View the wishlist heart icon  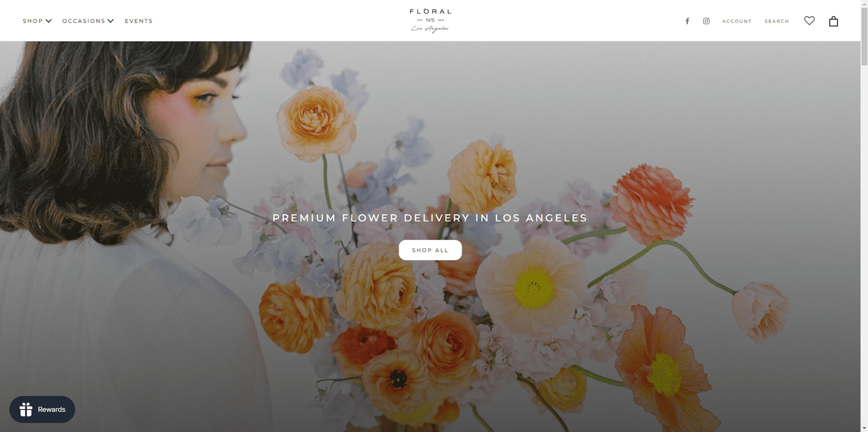pos(809,20)
